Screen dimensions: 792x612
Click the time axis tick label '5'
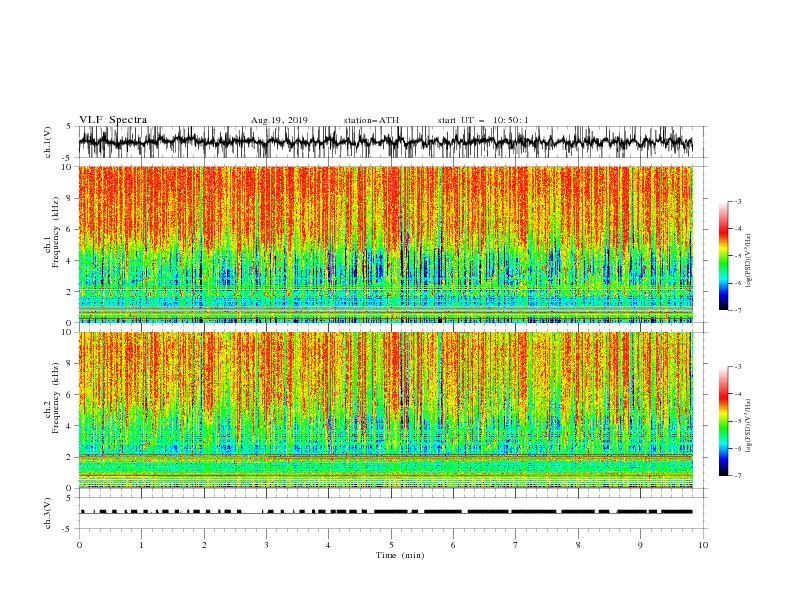click(x=391, y=545)
